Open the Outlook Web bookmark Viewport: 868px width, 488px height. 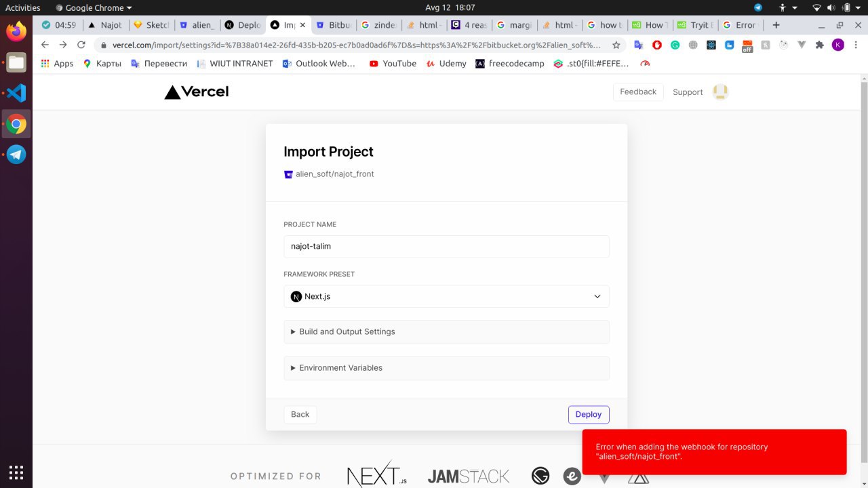[319, 63]
